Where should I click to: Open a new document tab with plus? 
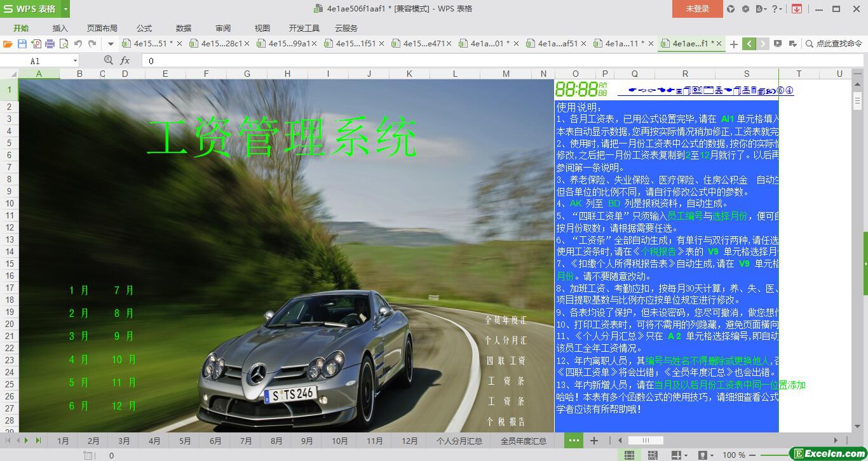734,44
